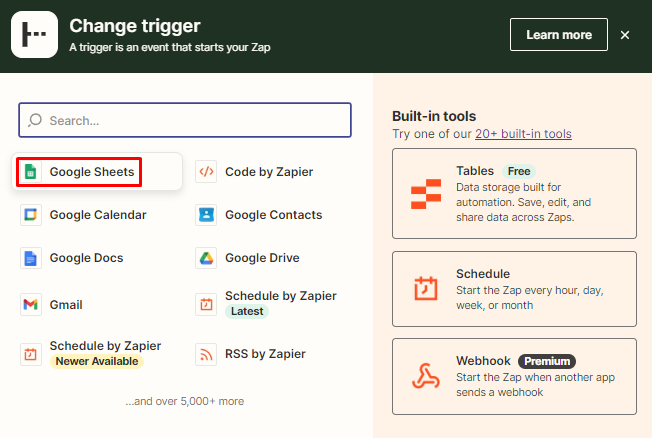Viewport: 652px width, 438px height.
Task: Close the Change trigger dialog
Action: tap(625, 35)
